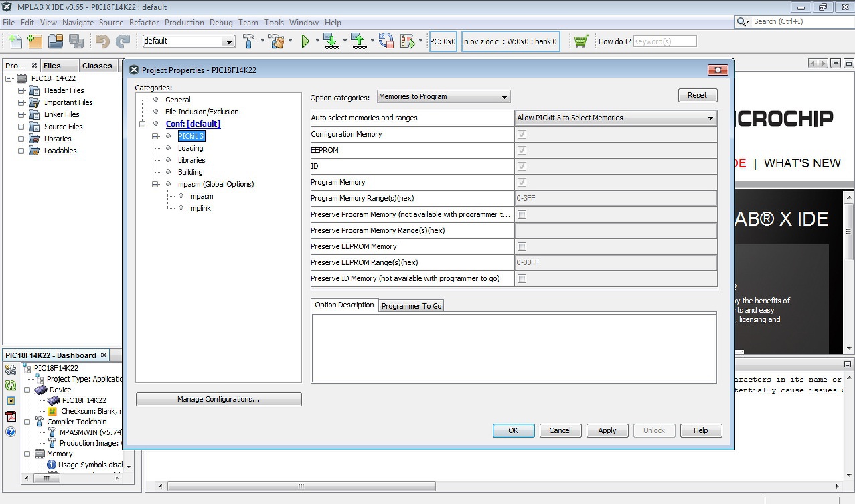The width and height of the screenshot is (855, 504).
Task: Click the Help button in dialog
Action: 701,430
